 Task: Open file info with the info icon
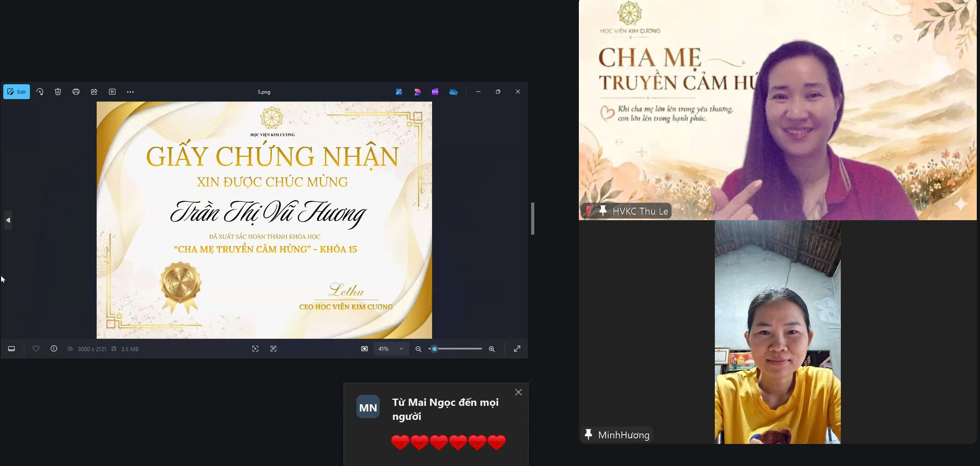(54, 349)
